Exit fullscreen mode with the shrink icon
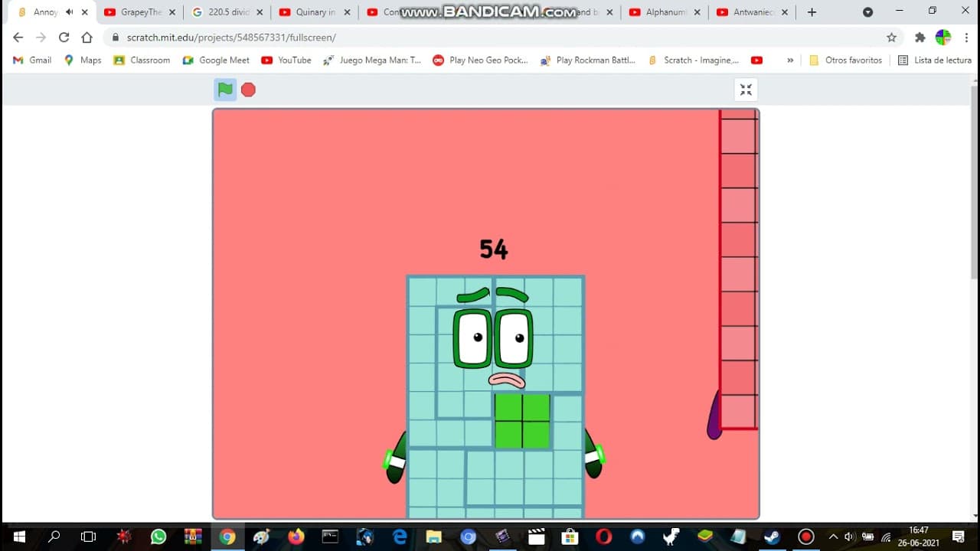This screenshot has width=980, height=551. point(746,90)
